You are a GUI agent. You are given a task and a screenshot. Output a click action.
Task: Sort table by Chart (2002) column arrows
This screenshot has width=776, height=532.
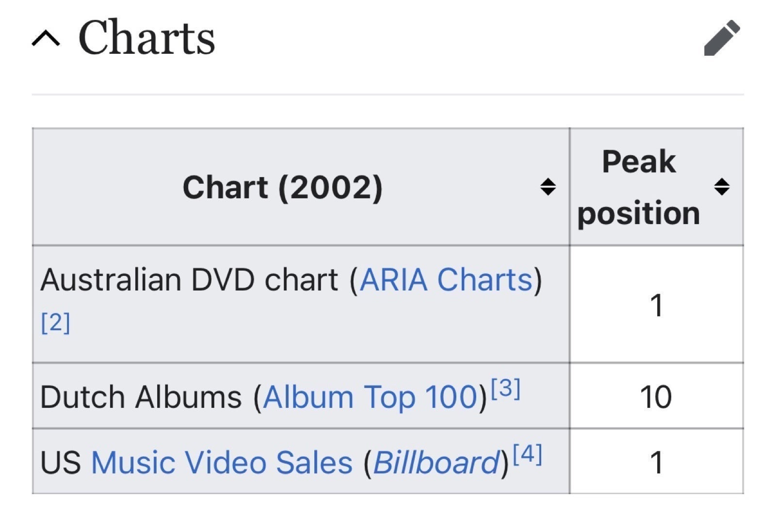pos(548,187)
